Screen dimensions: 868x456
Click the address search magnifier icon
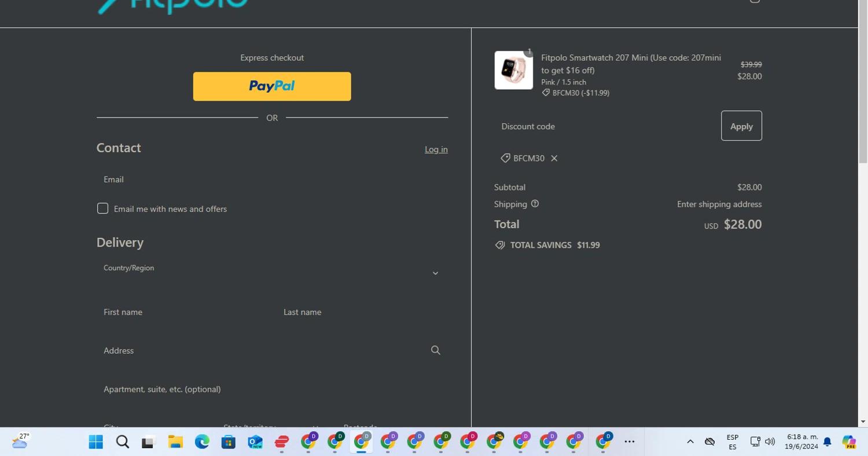pyautogui.click(x=436, y=350)
